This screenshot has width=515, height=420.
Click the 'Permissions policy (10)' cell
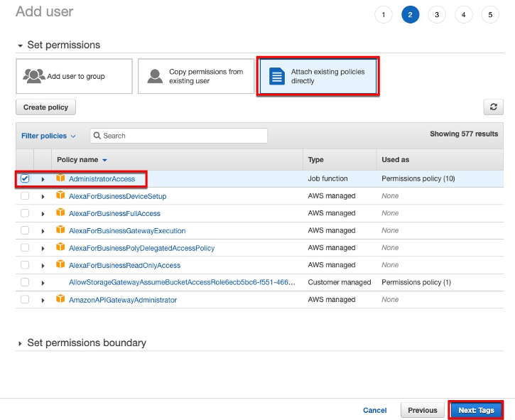[418, 178]
